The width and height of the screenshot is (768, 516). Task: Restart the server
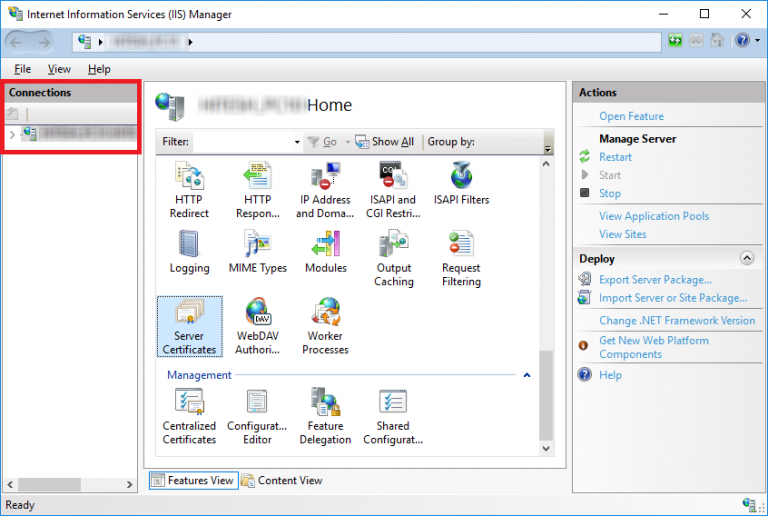(x=615, y=157)
